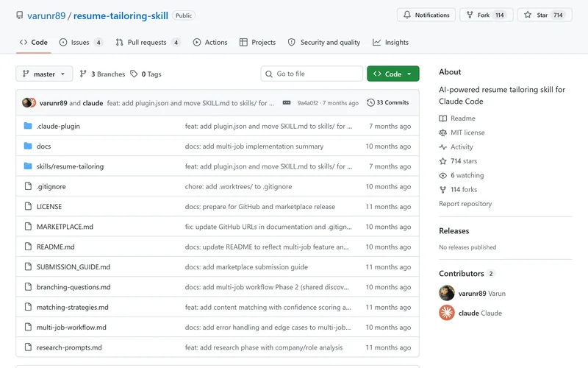588x368 pixels.
Task: Open the research-prompts.md file name
Action: [69, 347]
